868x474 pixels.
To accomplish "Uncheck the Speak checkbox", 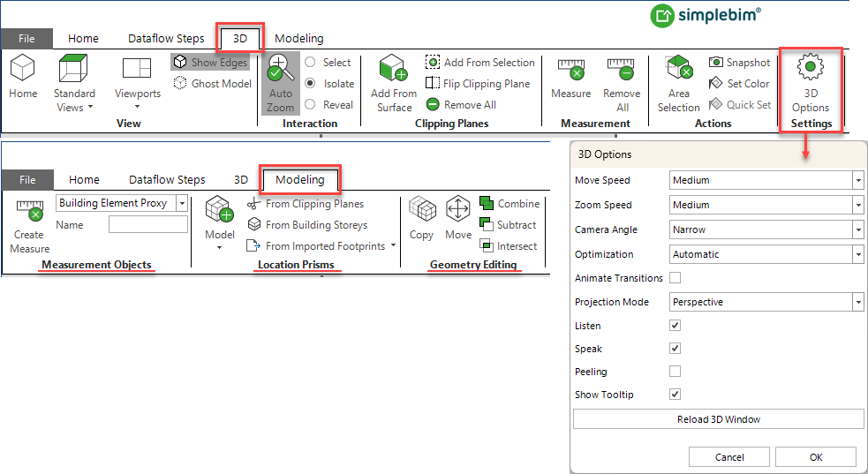I will [675, 349].
